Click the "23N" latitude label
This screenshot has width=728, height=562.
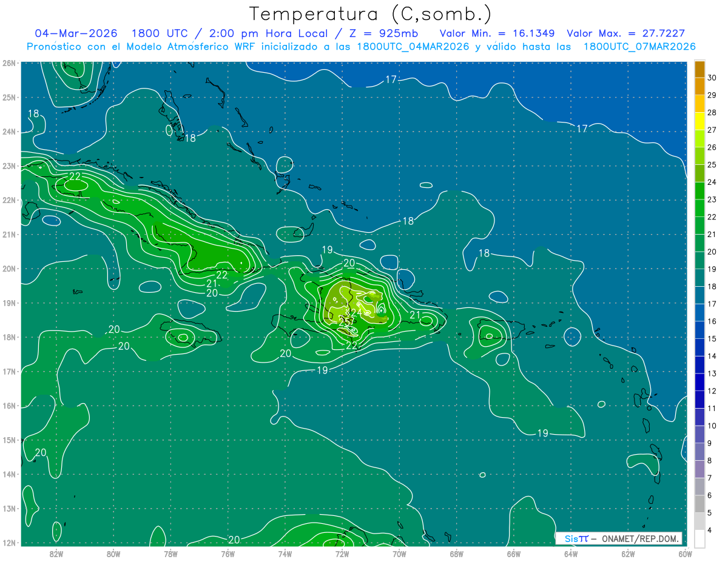(8, 166)
